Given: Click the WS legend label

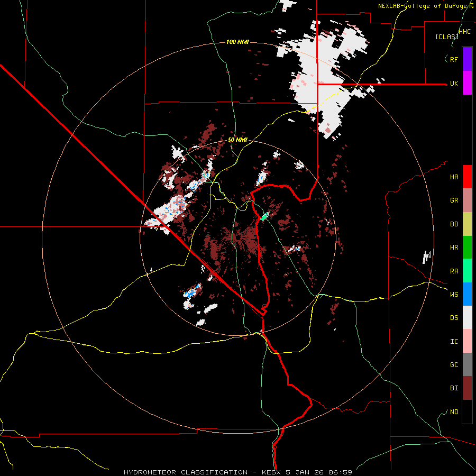Looking at the screenshot, I should pyautogui.click(x=454, y=295).
